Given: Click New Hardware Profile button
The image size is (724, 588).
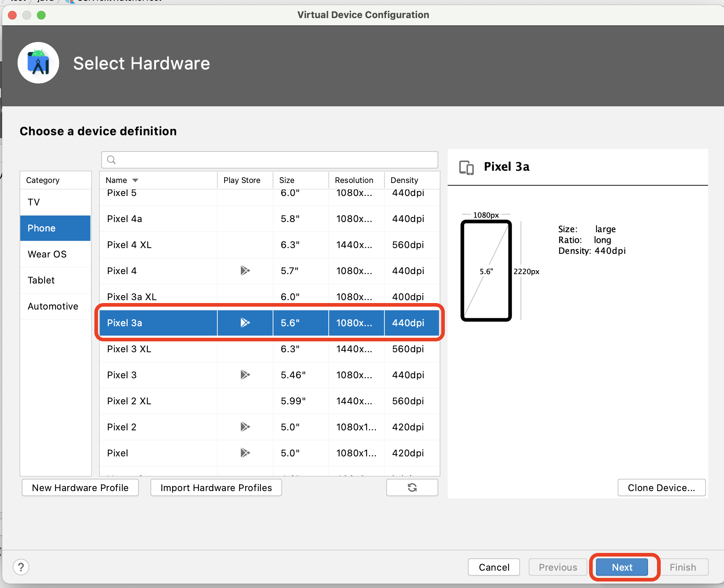Looking at the screenshot, I should (x=80, y=487).
